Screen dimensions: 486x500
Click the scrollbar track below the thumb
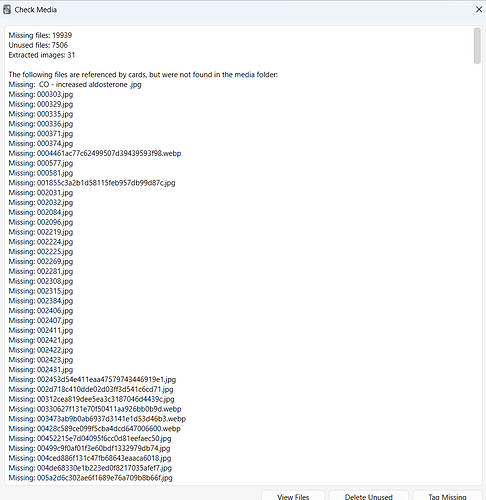click(477, 267)
